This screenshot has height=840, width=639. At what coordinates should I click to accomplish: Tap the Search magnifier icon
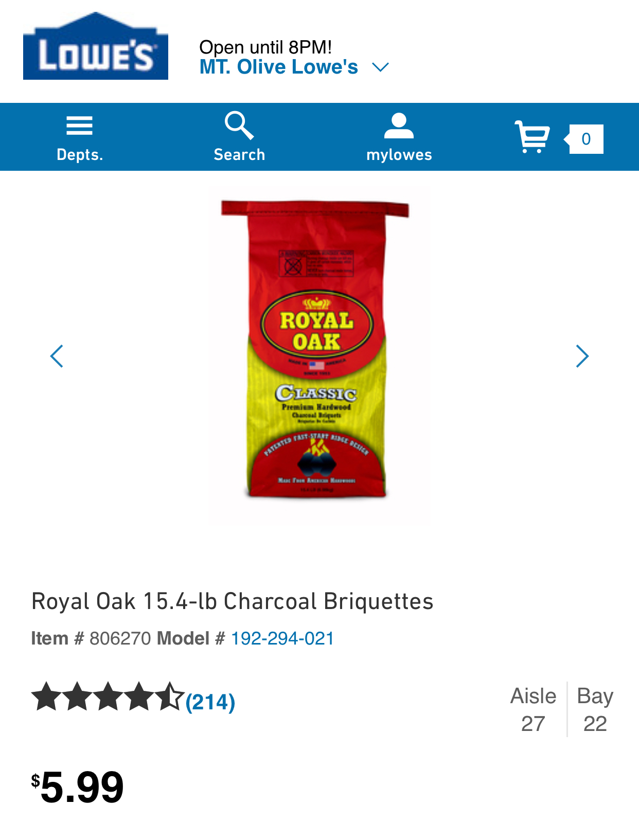(239, 126)
